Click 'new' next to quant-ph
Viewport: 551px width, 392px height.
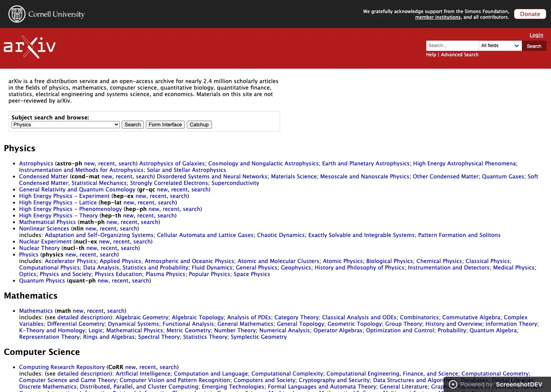[x=103, y=281]
